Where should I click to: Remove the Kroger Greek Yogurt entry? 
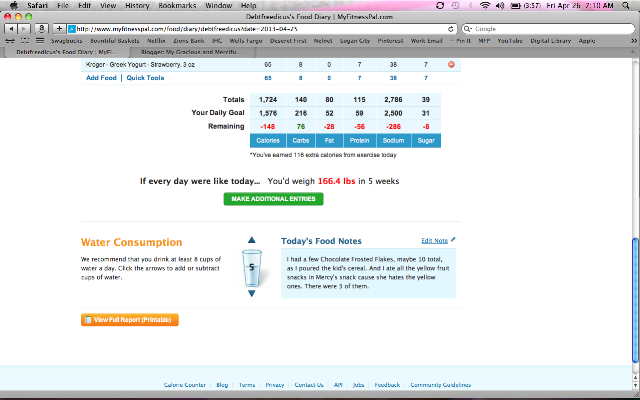[451, 64]
